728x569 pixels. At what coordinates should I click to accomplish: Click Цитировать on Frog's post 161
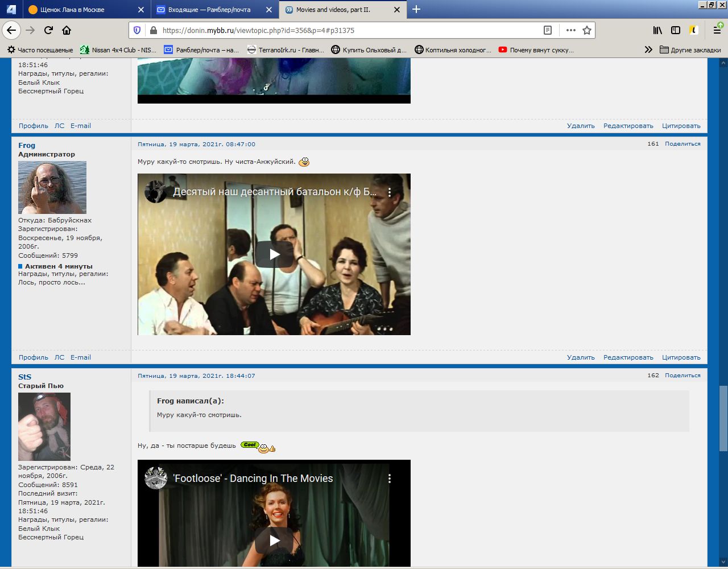click(681, 357)
